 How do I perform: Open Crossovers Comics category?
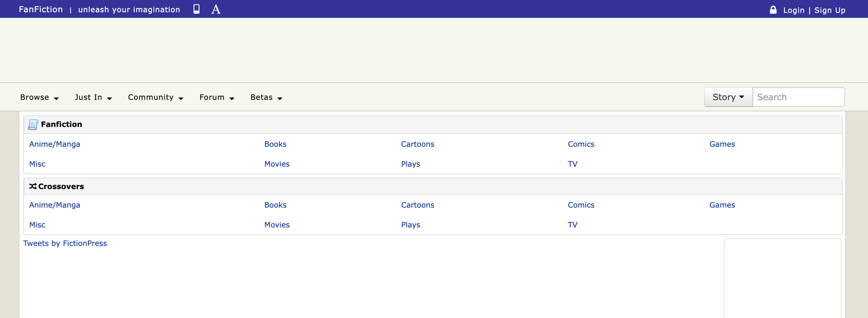coord(581,205)
